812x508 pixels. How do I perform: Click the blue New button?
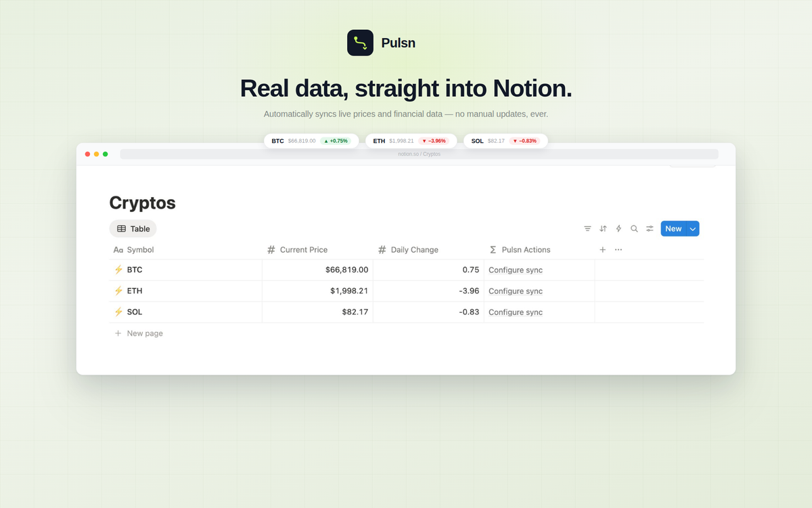pos(673,229)
